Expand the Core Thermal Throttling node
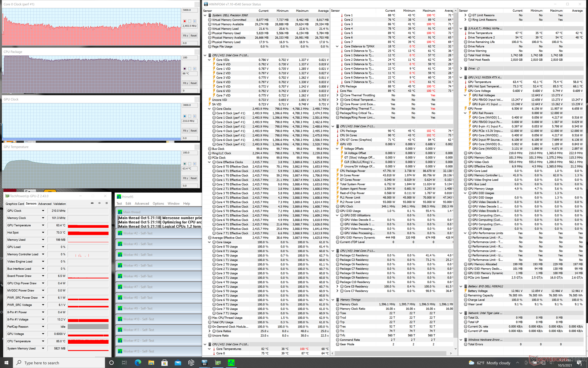Viewport: 588px width, 368px height. [337, 95]
